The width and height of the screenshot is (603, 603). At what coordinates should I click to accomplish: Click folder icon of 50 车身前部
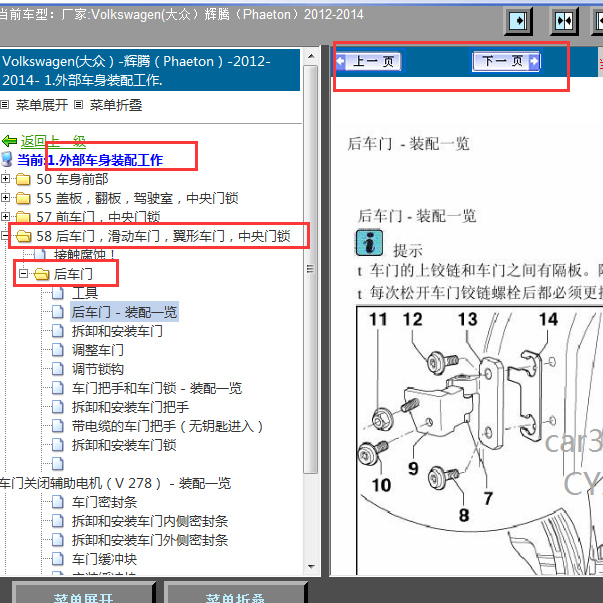(x=23, y=179)
